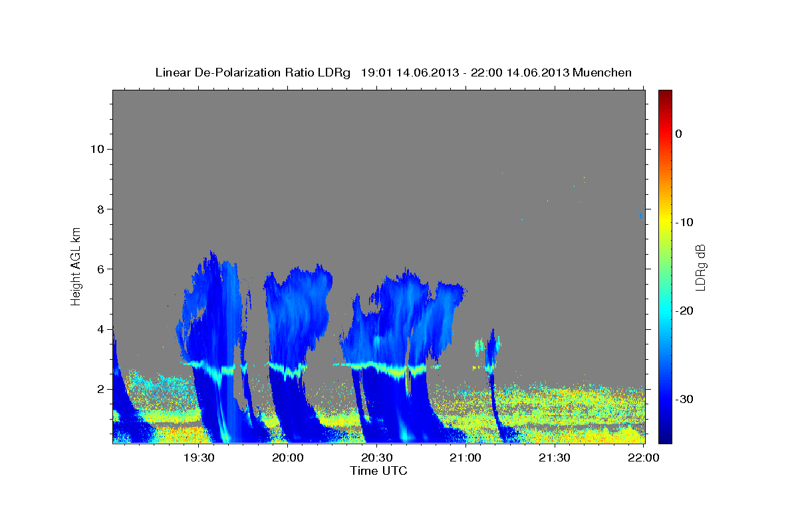Click the 20:00 time tick label

(288, 458)
